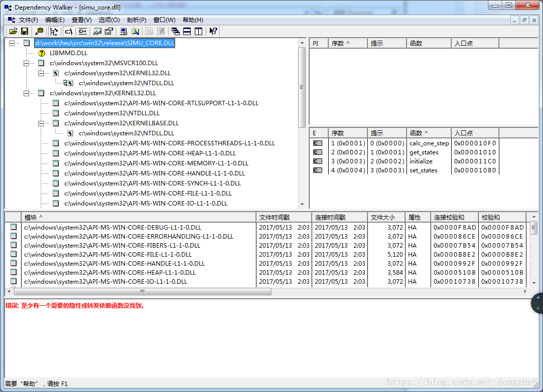This screenshot has width=543, height=392.
Task: Open module properties from the toolbar
Action: point(108,31)
